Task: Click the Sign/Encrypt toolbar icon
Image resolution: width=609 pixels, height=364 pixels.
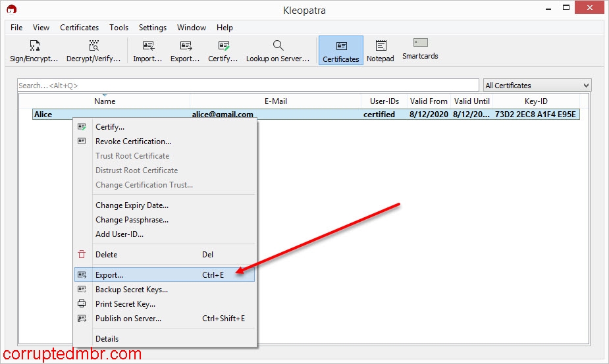Action: click(34, 51)
